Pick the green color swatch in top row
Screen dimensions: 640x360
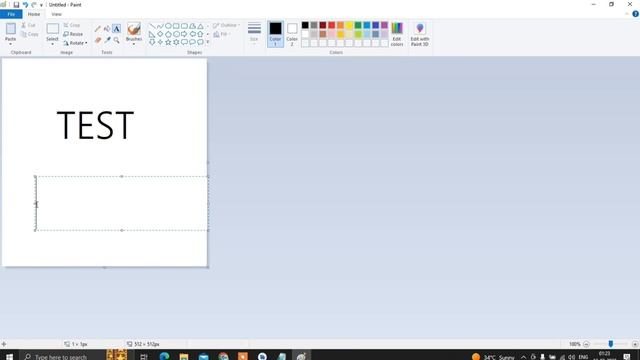tap(358, 25)
